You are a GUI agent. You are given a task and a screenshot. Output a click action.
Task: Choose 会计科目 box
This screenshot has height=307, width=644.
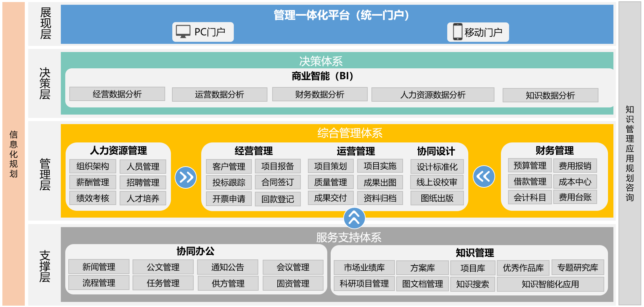530,198
